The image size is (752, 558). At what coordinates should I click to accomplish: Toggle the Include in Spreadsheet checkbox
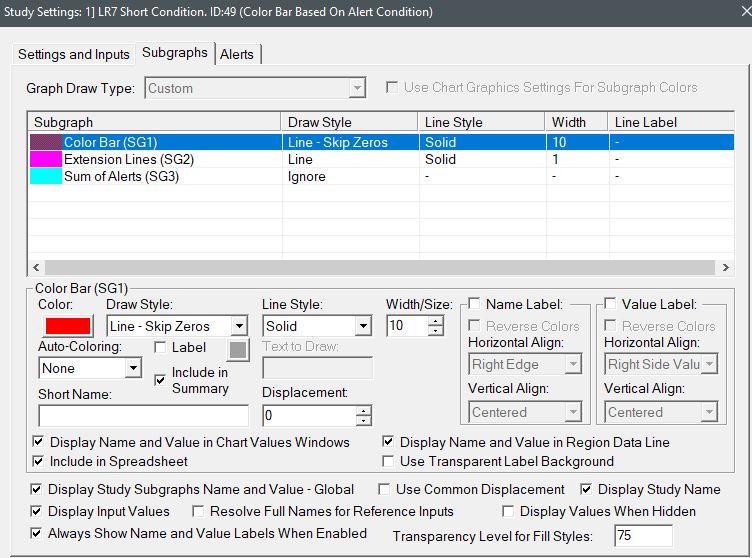point(39,461)
